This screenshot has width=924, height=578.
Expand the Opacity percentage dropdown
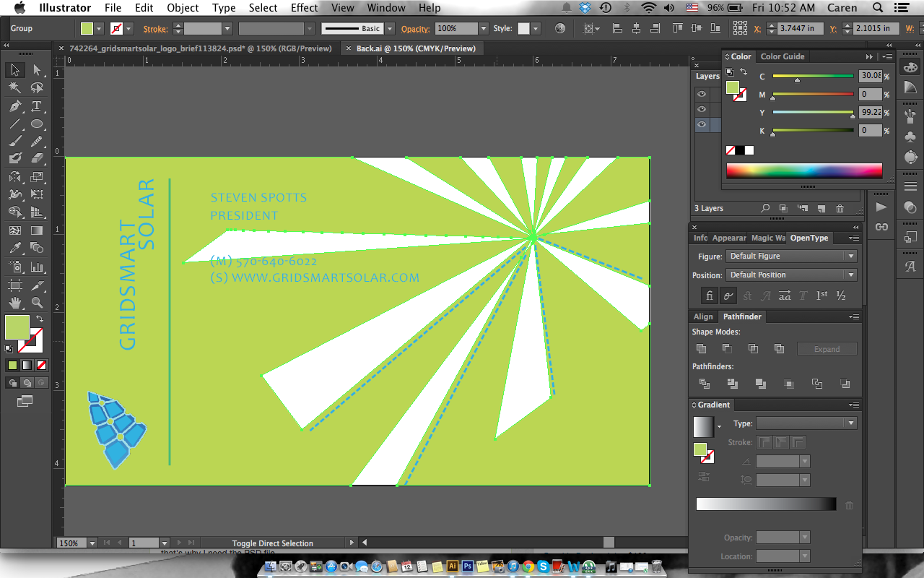pyautogui.click(x=483, y=29)
